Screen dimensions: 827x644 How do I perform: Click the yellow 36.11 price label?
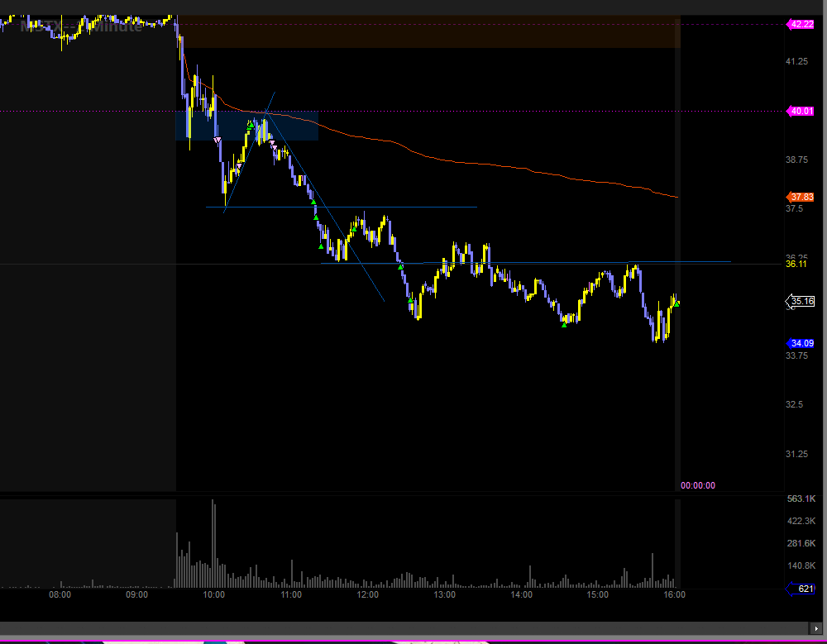tap(796, 264)
